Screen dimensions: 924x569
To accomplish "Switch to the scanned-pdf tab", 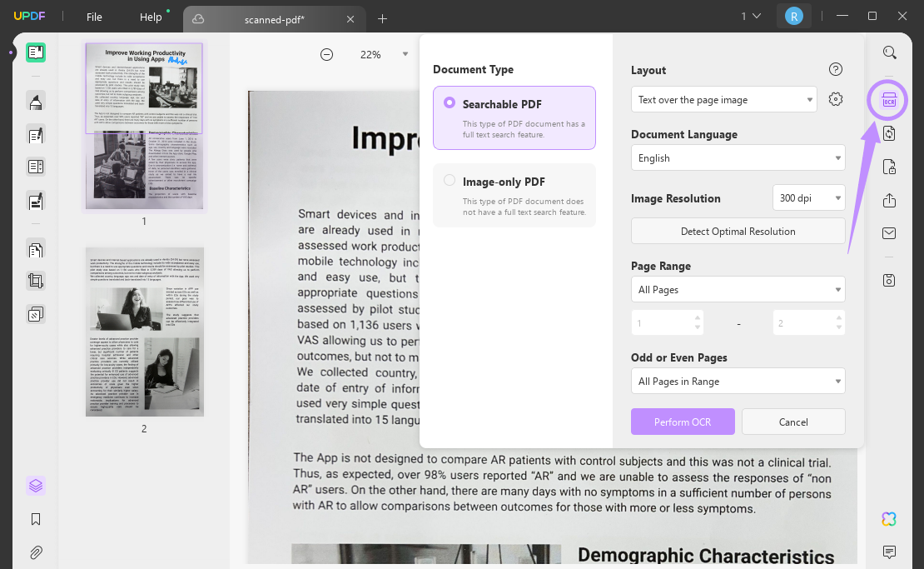I will 275,18.
